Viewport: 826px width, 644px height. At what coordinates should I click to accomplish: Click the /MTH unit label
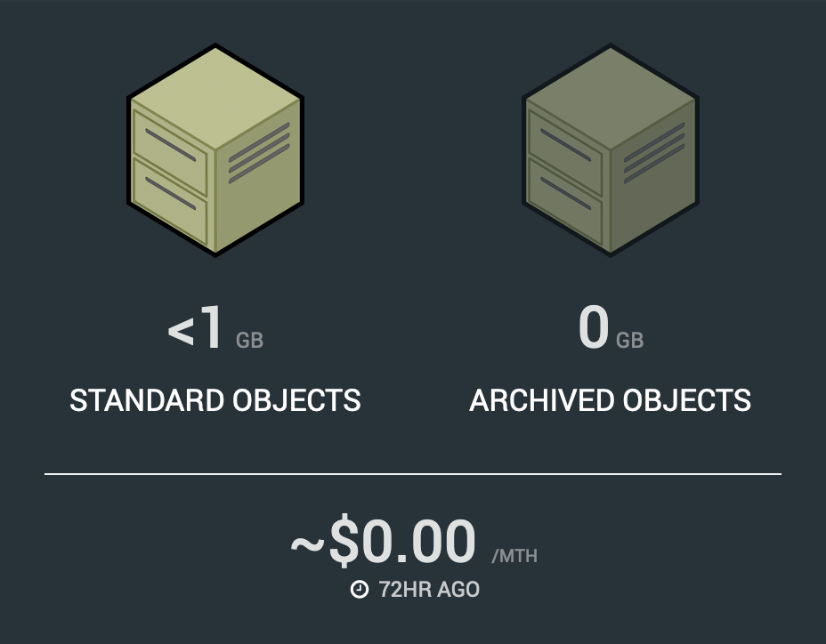[514, 558]
